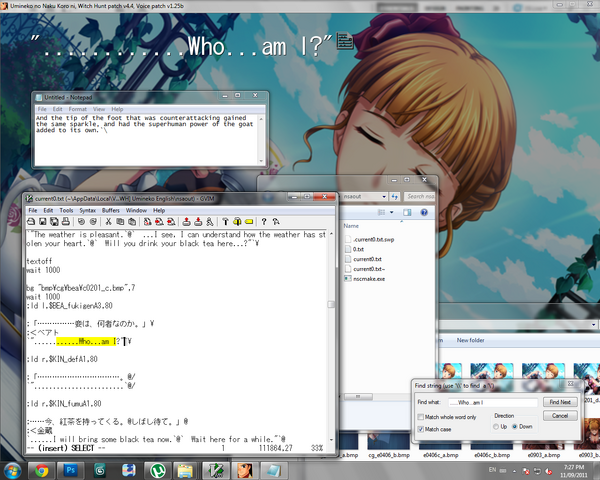Open the Edit menu in GVIM
The image size is (600, 480).
48,210
